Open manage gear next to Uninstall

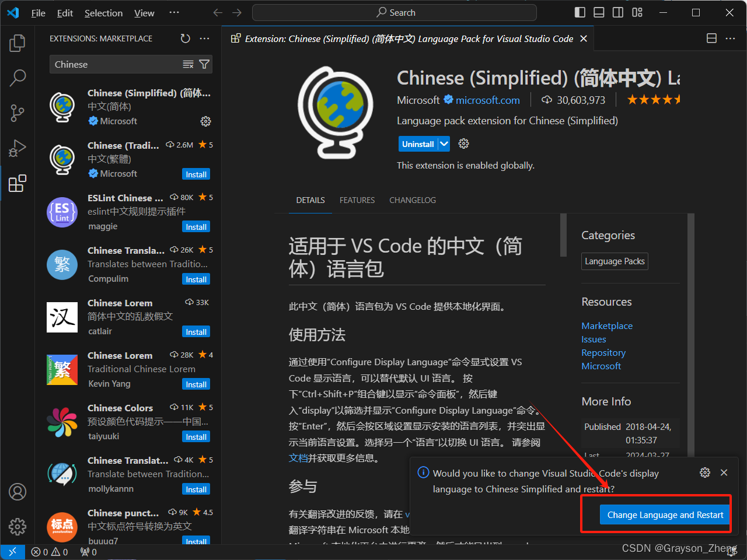(464, 143)
